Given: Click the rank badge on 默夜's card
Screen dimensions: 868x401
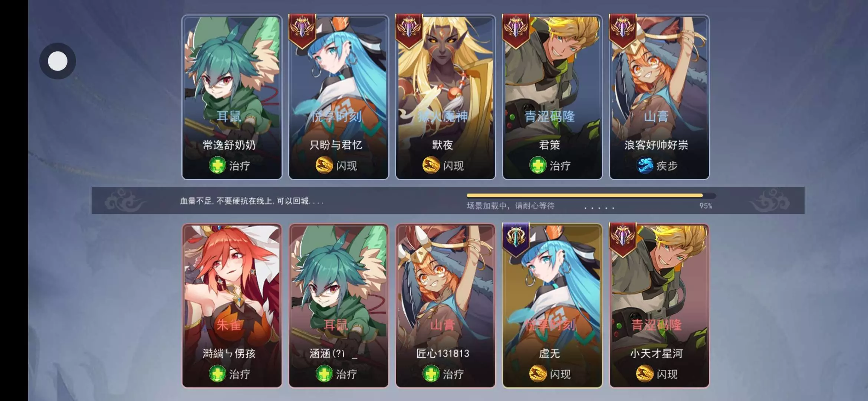Looking at the screenshot, I should (x=409, y=31).
